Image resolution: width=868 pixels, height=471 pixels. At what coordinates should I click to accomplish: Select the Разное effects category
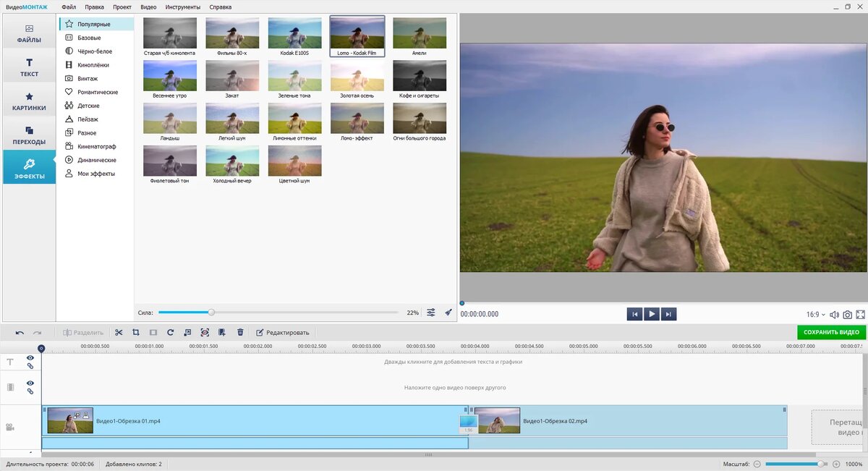pyautogui.click(x=96, y=133)
